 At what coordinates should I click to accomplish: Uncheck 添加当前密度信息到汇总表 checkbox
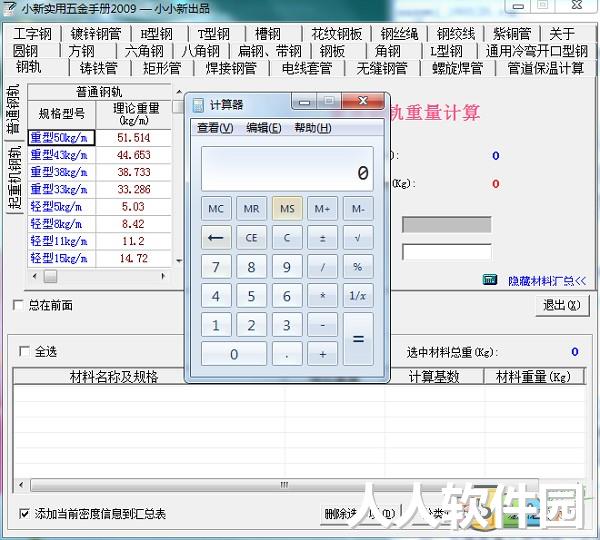click(24, 513)
